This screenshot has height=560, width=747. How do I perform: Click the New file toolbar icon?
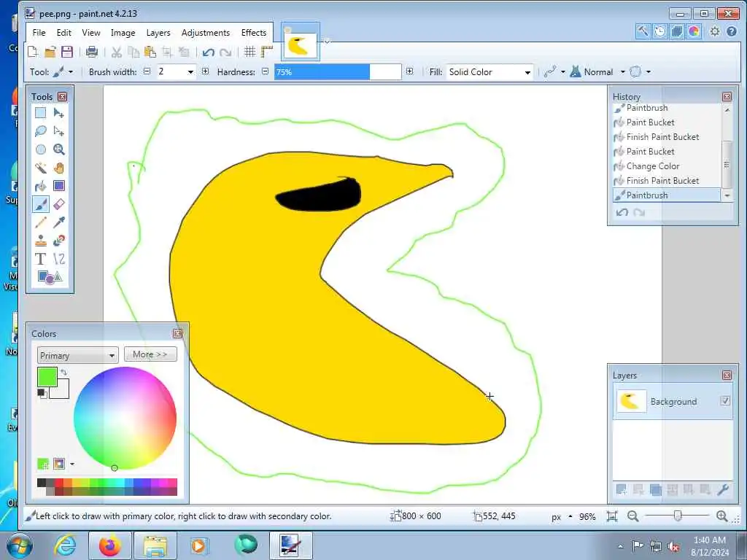click(32, 52)
